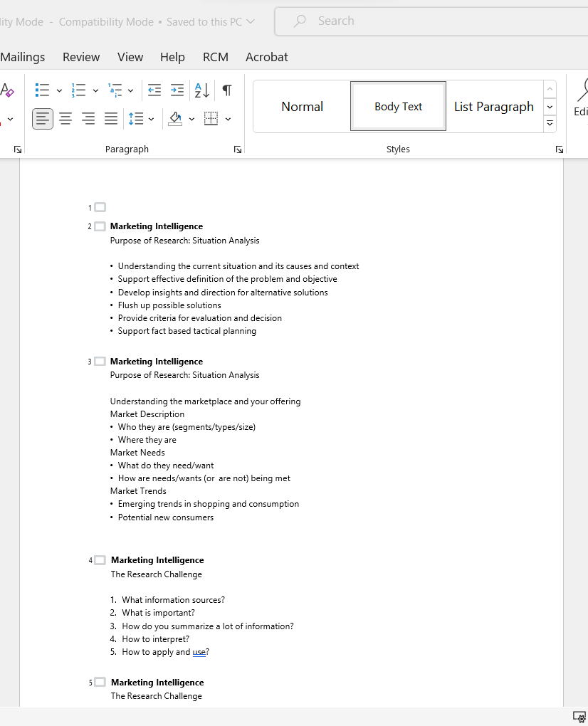
Task: Switch to the Review ribbon tab
Action: click(x=80, y=57)
